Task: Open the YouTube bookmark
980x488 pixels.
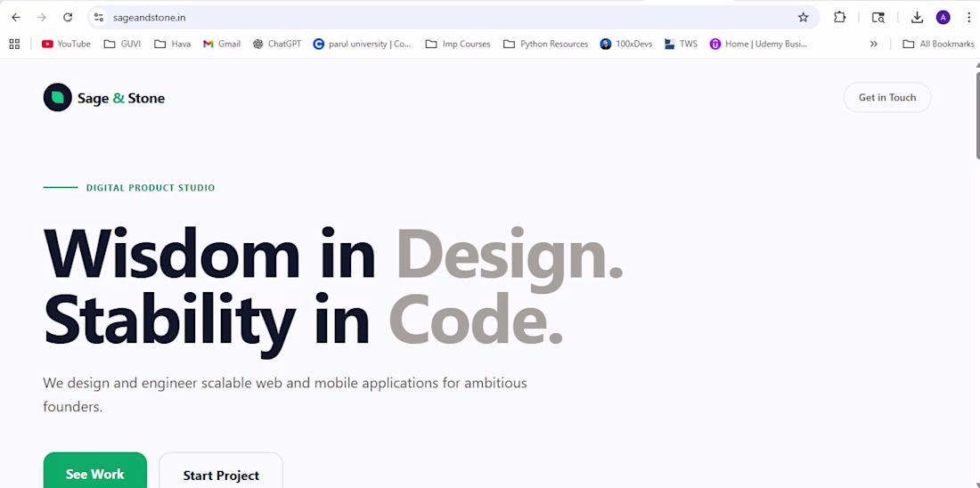Action: [x=66, y=44]
